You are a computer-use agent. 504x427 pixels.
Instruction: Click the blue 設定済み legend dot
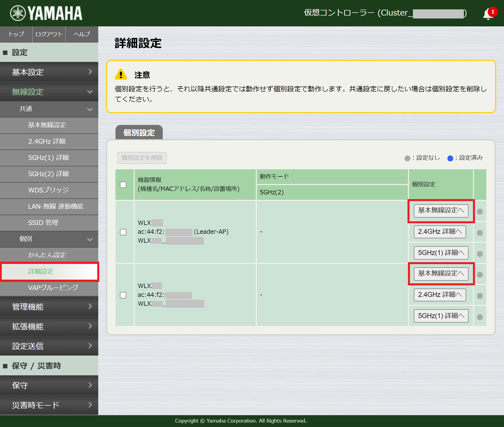(451, 158)
